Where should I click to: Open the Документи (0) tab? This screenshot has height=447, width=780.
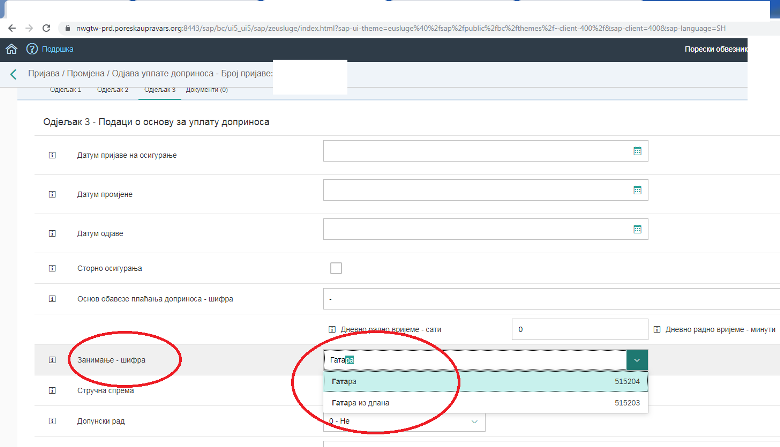click(206, 91)
